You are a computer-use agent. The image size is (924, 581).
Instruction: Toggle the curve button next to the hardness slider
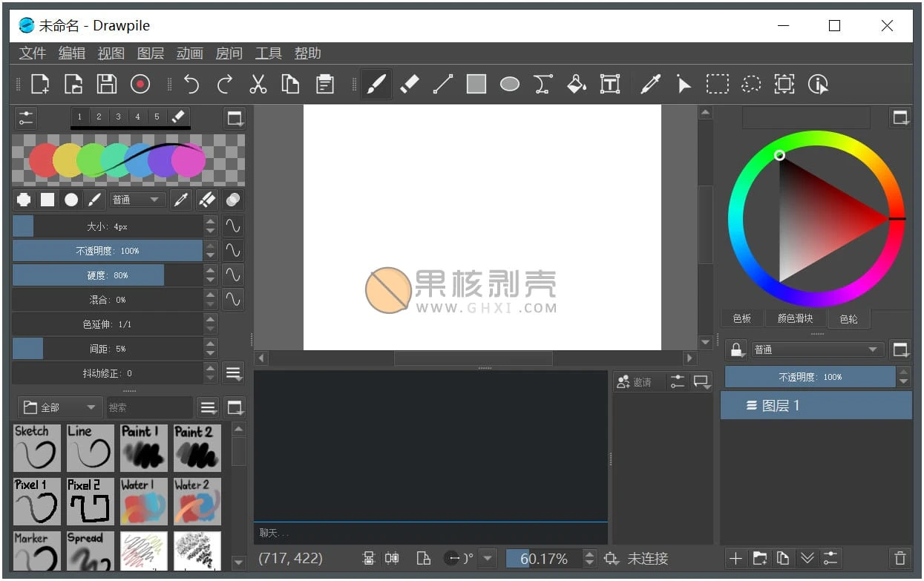point(233,275)
